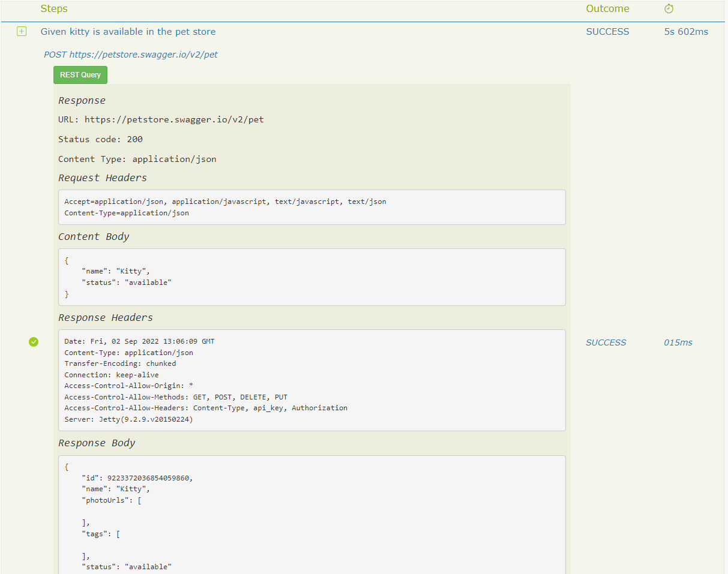Click the stopwatch icon in the header row

[669, 8]
